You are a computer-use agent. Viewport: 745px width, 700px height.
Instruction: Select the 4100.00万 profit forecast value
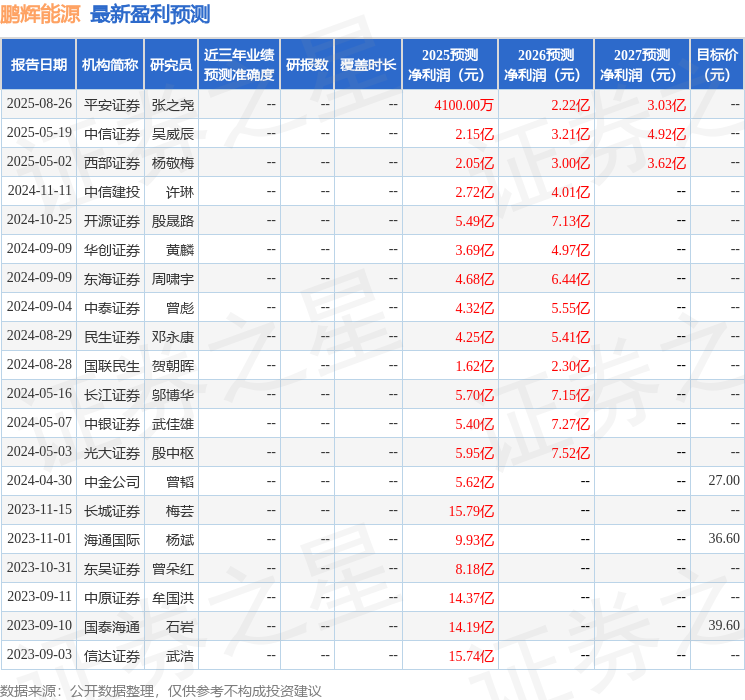(464, 104)
